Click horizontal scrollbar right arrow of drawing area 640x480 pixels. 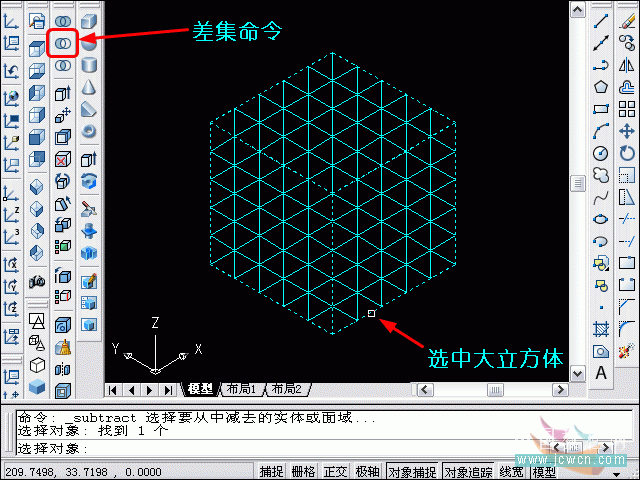(x=560, y=390)
